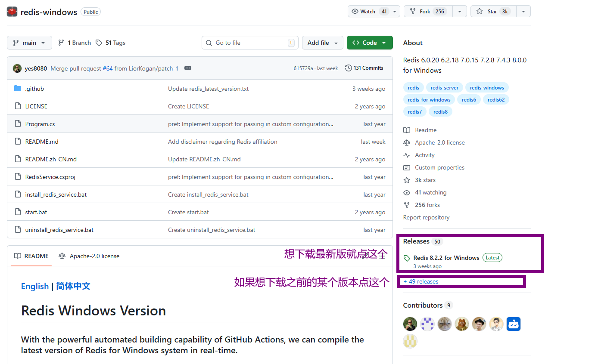Viewport: 595px width, 364px height.
Task: Open the Star lists dropdown arrow
Action: [x=523, y=11]
